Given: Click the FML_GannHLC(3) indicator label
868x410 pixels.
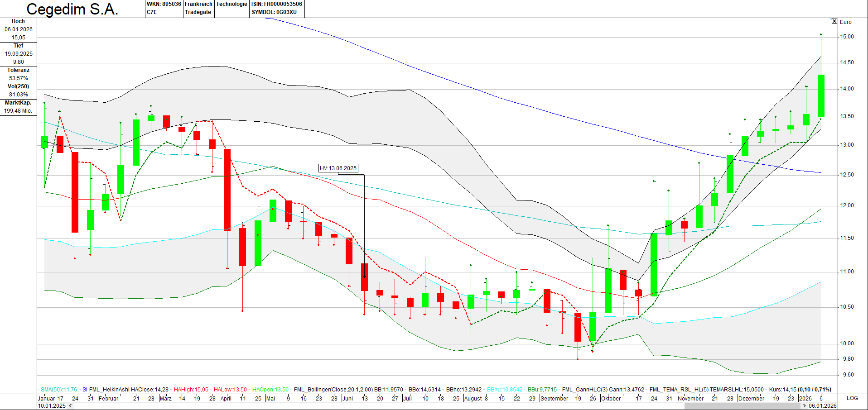Looking at the screenshot, I should 584,390.
